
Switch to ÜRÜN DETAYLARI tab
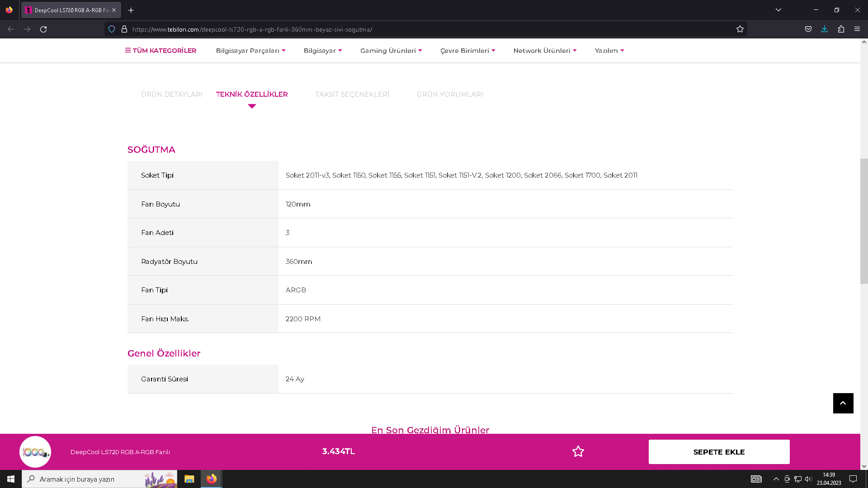pyautogui.click(x=172, y=94)
